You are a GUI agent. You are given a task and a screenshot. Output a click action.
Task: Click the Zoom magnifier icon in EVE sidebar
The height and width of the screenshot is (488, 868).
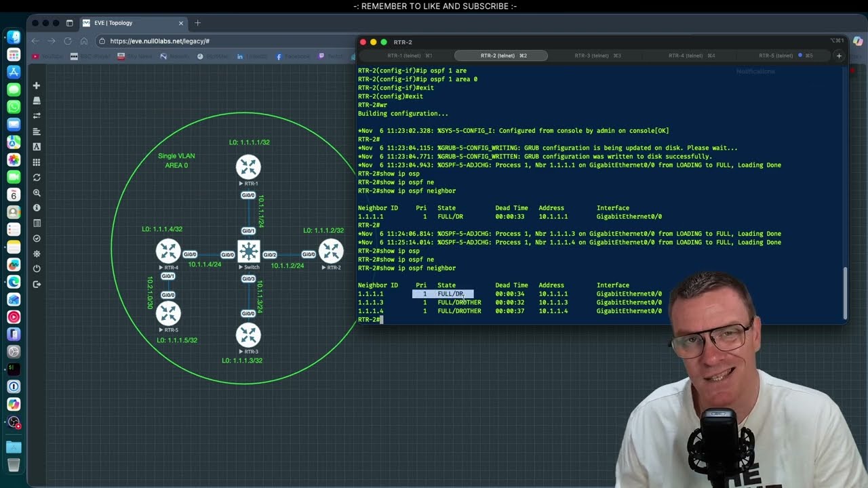(37, 192)
